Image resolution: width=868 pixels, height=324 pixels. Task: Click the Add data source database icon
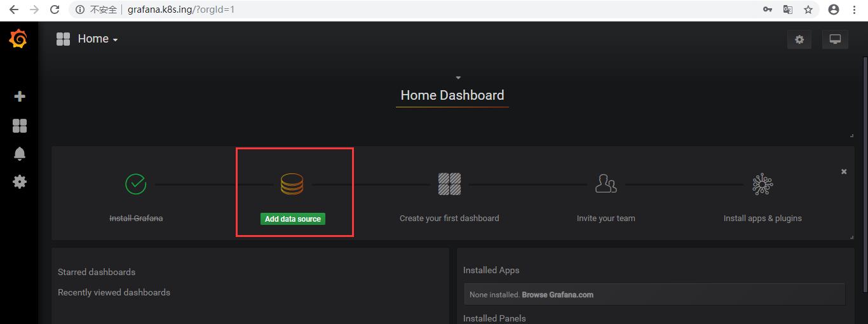pos(292,184)
